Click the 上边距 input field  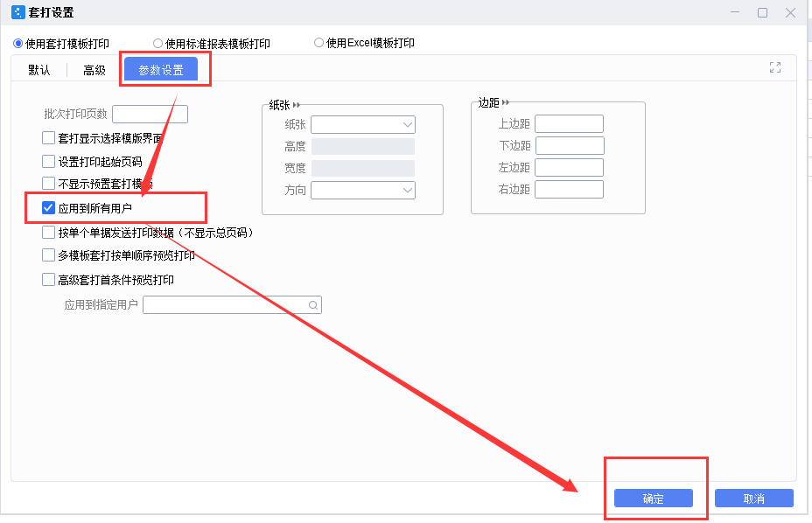click(569, 124)
